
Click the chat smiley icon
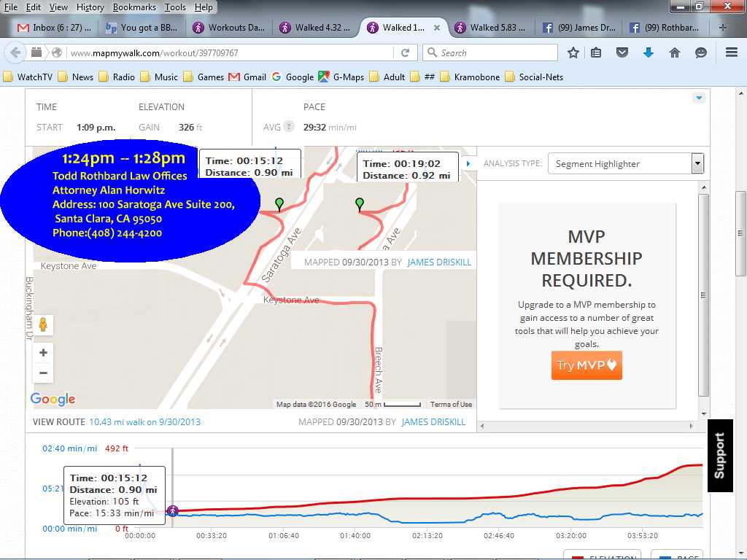(x=701, y=52)
